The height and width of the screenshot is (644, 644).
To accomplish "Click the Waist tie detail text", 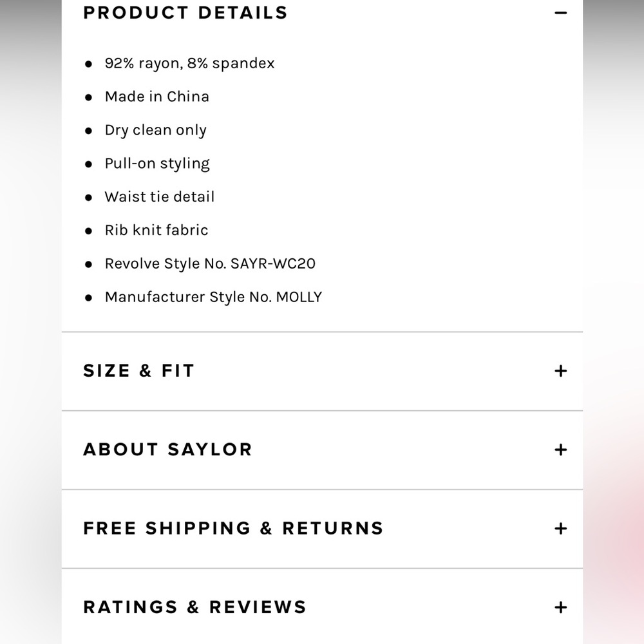I will [x=160, y=196].
